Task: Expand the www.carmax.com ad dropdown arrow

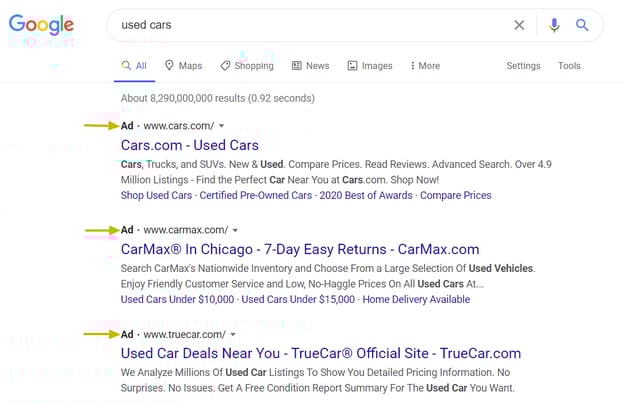Action: tap(235, 230)
